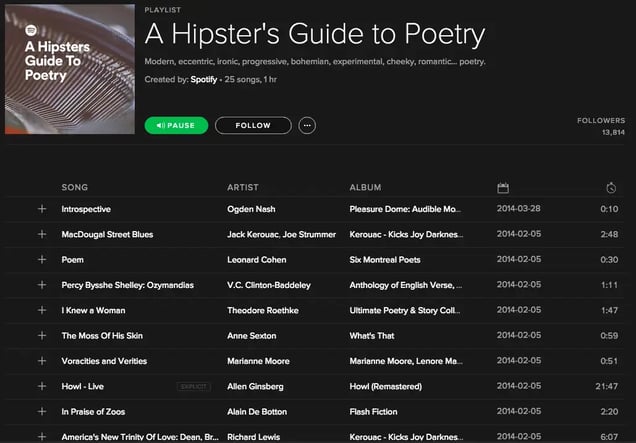Select Percy Bysshe Shelley: Ozymandias track
Screen dimensions: 636x443
tap(128, 285)
